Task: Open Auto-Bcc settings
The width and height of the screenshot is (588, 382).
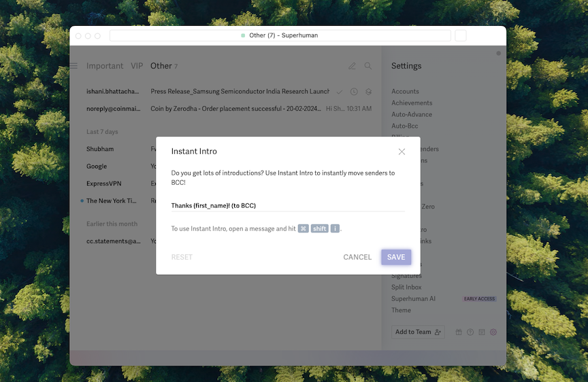Action: coord(405,126)
